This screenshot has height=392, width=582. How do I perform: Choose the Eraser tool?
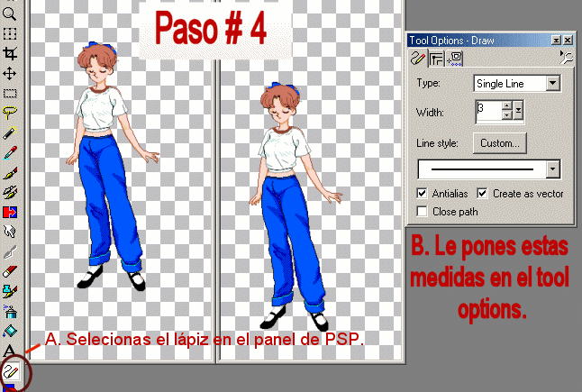[x=10, y=269]
